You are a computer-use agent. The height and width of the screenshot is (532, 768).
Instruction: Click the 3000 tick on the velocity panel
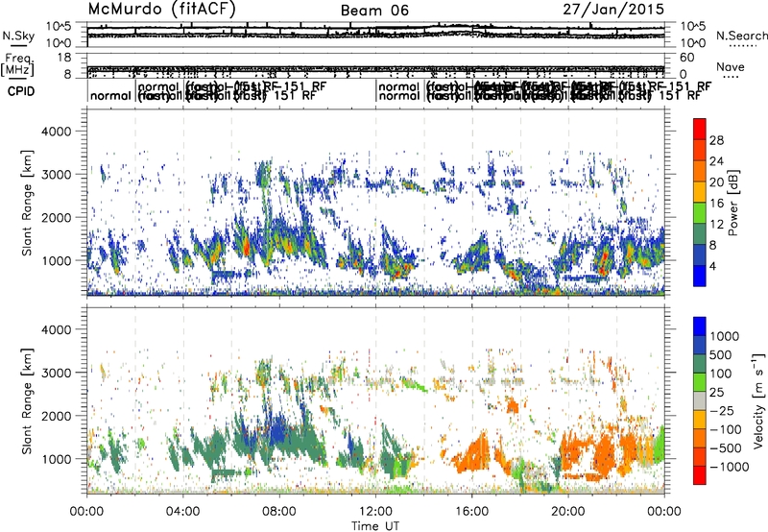[56, 373]
